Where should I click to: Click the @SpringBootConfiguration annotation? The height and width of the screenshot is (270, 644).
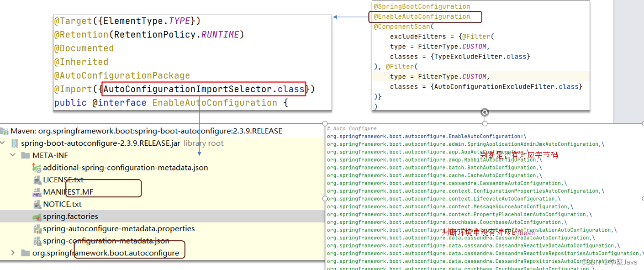pyautogui.click(x=422, y=6)
